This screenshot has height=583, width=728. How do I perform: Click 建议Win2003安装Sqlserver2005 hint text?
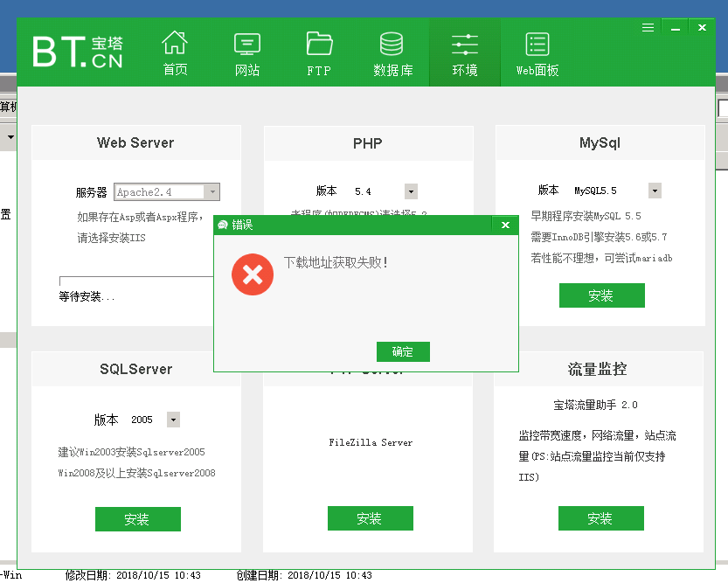tap(131, 452)
